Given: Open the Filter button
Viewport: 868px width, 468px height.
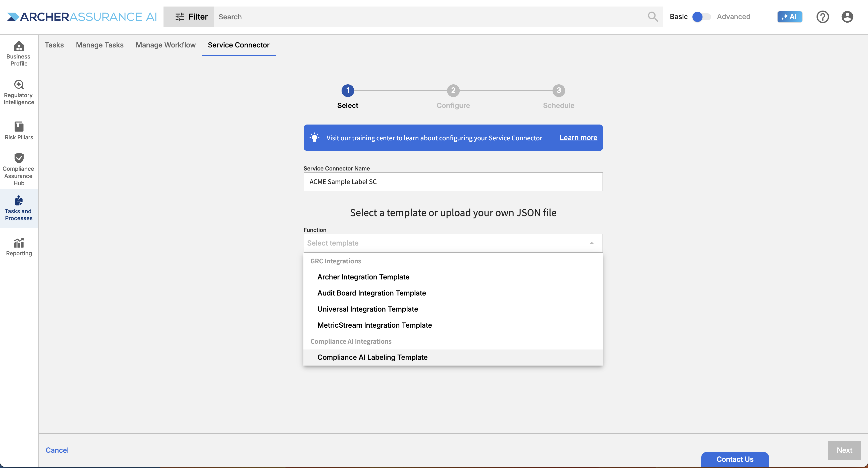Looking at the screenshot, I should click(x=189, y=17).
